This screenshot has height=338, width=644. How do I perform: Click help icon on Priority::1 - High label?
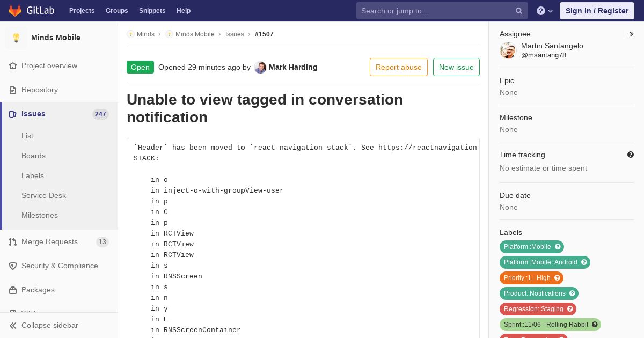pyautogui.click(x=557, y=278)
